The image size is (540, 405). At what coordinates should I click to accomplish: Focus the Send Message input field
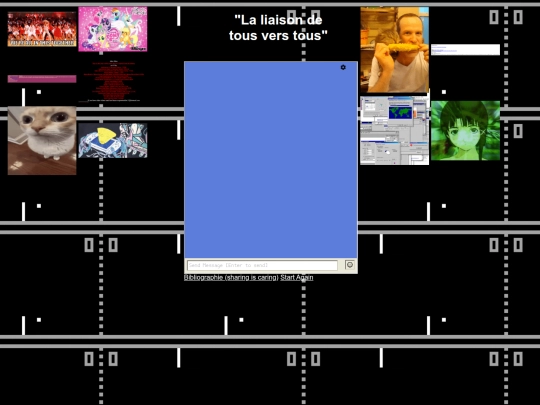(x=262, y=265)
